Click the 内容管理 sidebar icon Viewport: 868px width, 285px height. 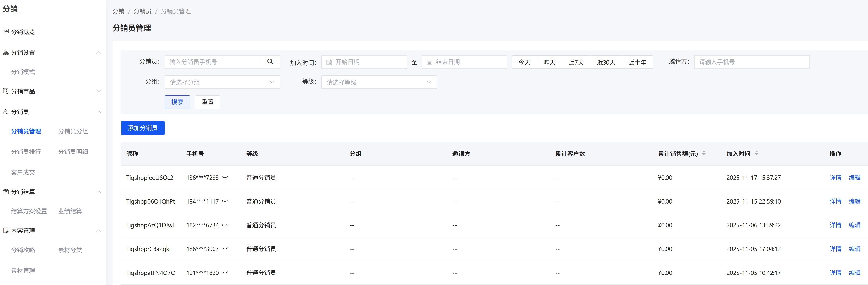coord(5,231)
